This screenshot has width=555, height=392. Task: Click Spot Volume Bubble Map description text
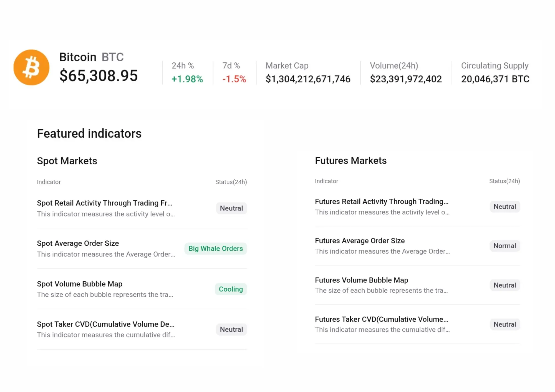point(105,294)
